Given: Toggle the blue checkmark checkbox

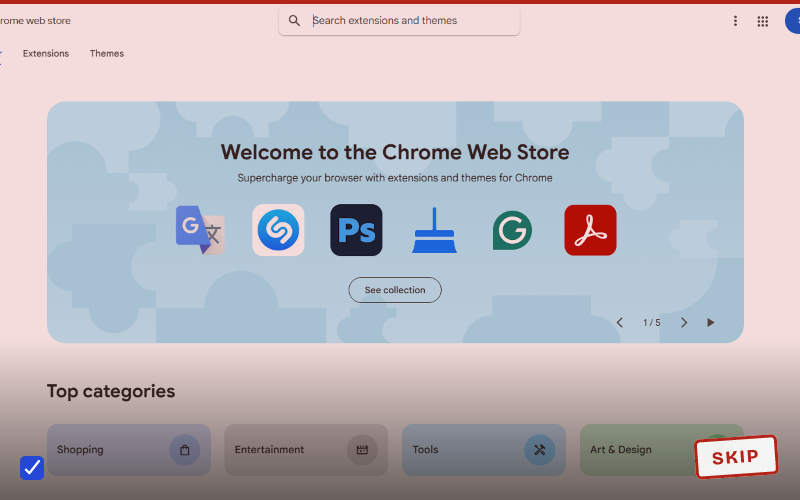Looking at the screenshot, I should (32, 467).
